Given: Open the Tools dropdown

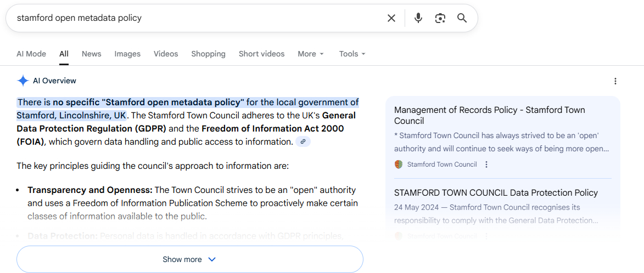Looking at the screenshot, I should coord(352,54).
